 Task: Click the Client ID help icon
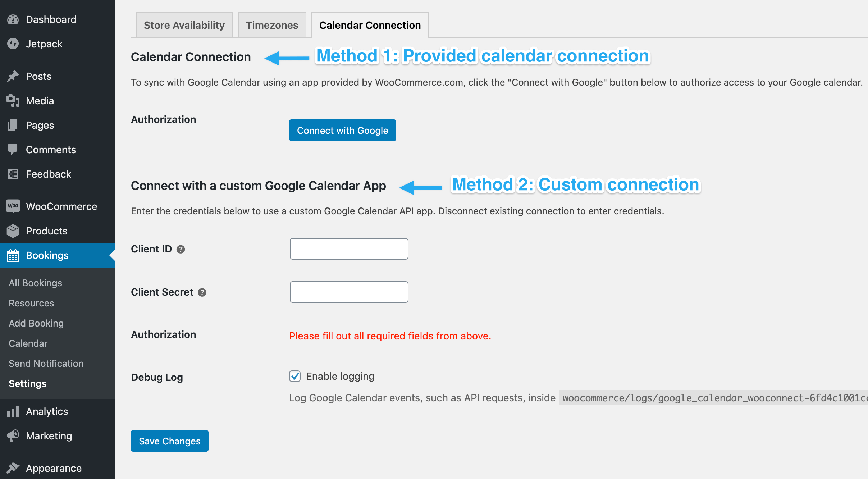[181, 249]
